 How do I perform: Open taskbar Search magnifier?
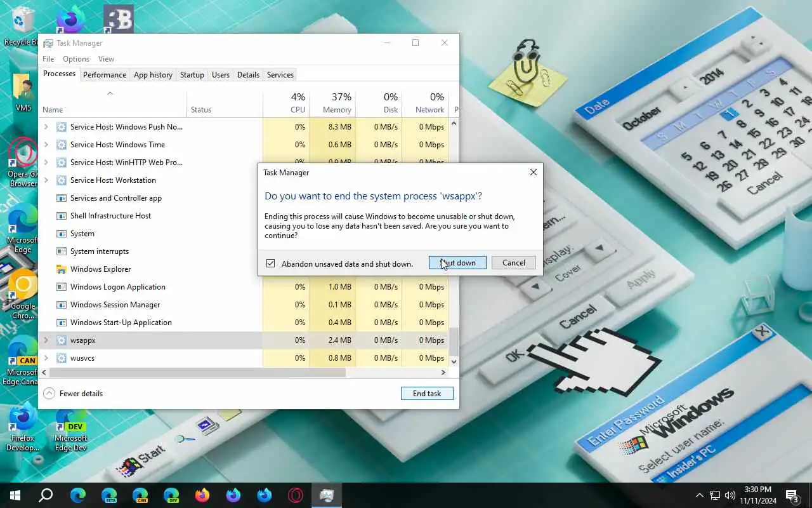46,495
